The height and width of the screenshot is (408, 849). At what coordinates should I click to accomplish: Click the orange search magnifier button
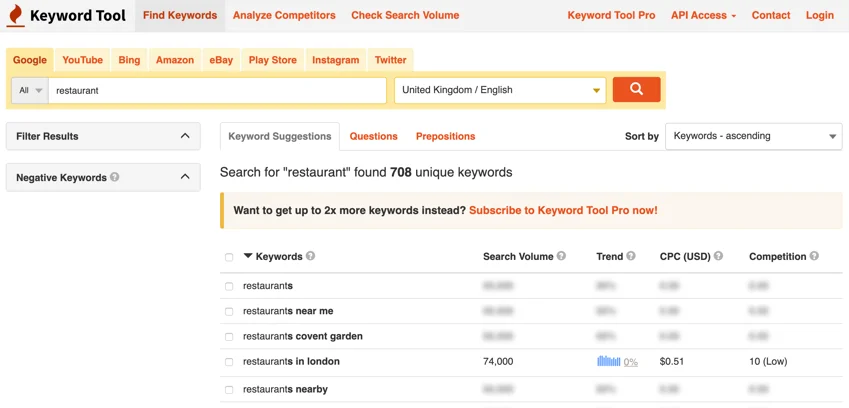click(636, 89)
